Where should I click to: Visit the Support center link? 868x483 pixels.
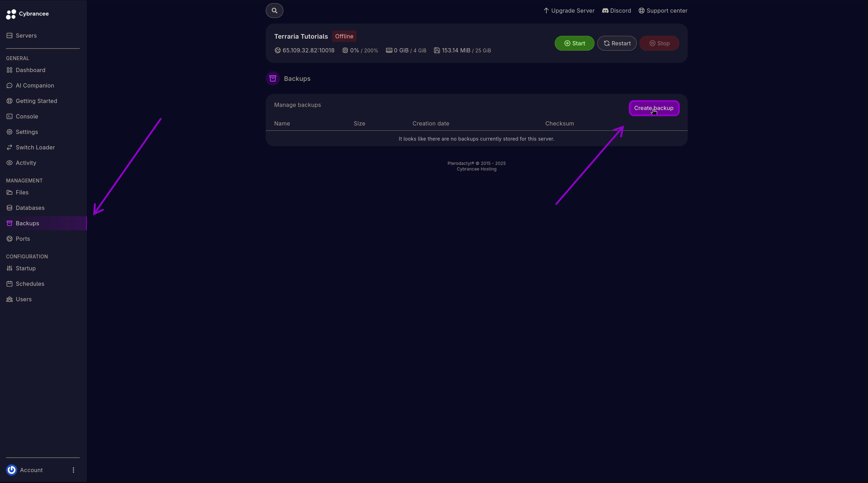663,11
